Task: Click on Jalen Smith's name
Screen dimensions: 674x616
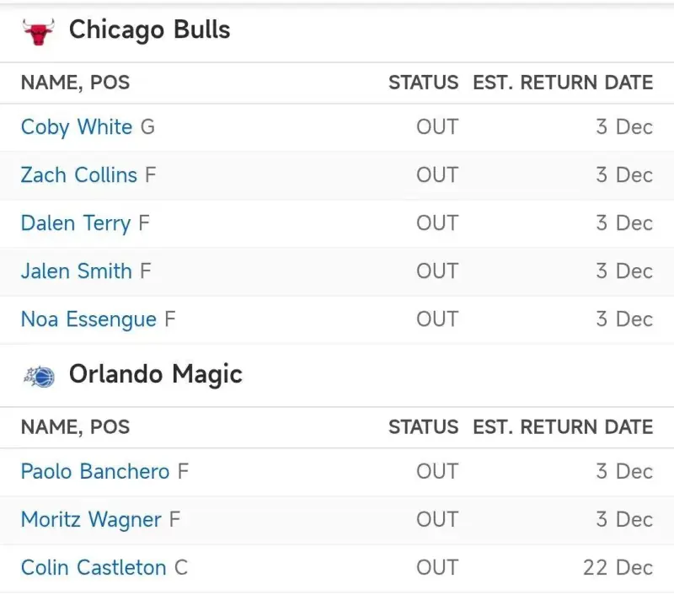Action: click(76, 271)
